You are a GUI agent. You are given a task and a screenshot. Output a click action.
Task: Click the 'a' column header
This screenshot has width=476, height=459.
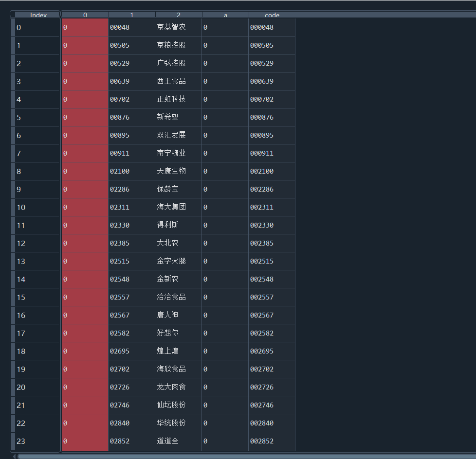coord(225,15)
